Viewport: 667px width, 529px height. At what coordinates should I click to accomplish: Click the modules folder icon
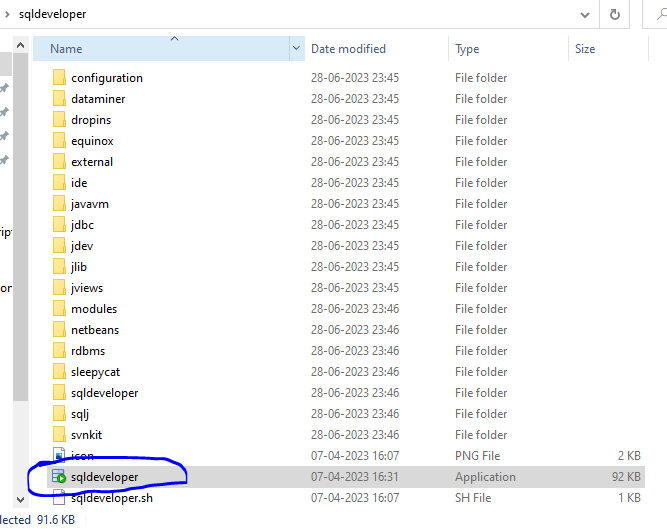pyautogui.click(x=59, y=309)
